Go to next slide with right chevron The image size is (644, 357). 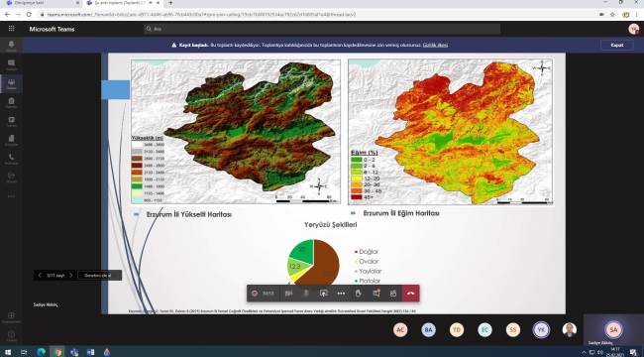(70, 275)
